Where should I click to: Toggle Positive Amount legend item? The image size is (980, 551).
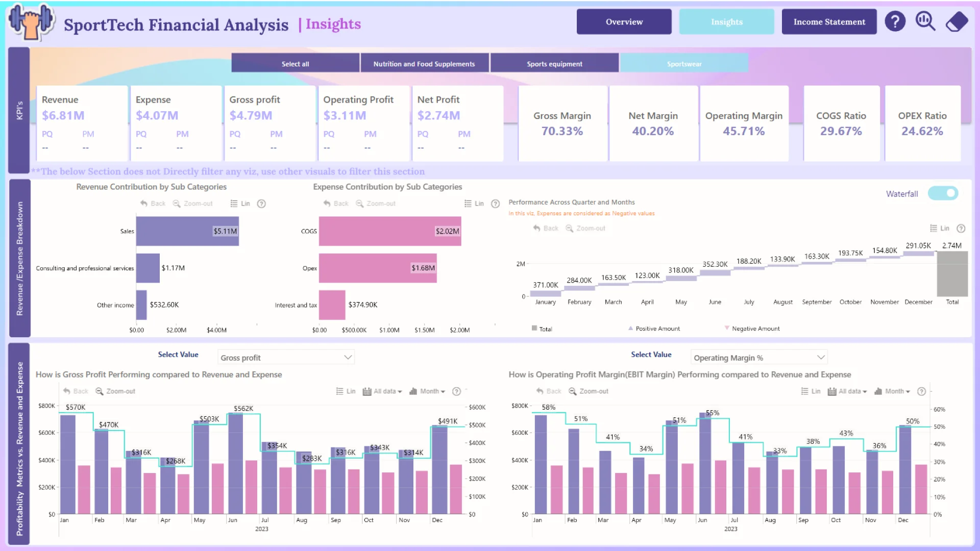pyautogui.click(x=654, y=329)
